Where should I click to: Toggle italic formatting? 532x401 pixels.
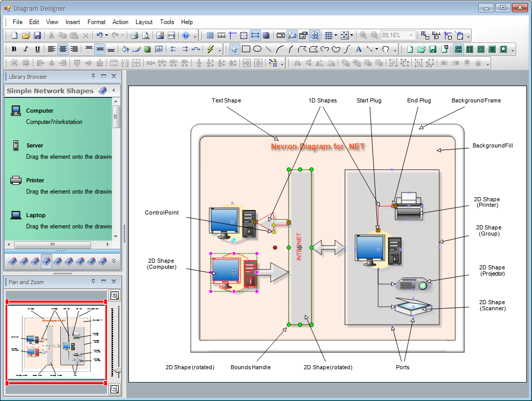[26, 49]
